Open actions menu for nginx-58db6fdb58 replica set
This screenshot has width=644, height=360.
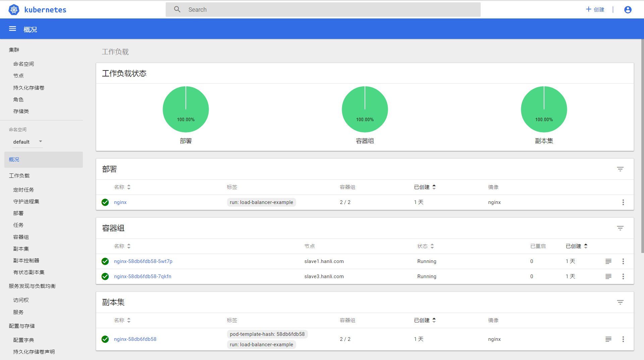tap(623, 339)
